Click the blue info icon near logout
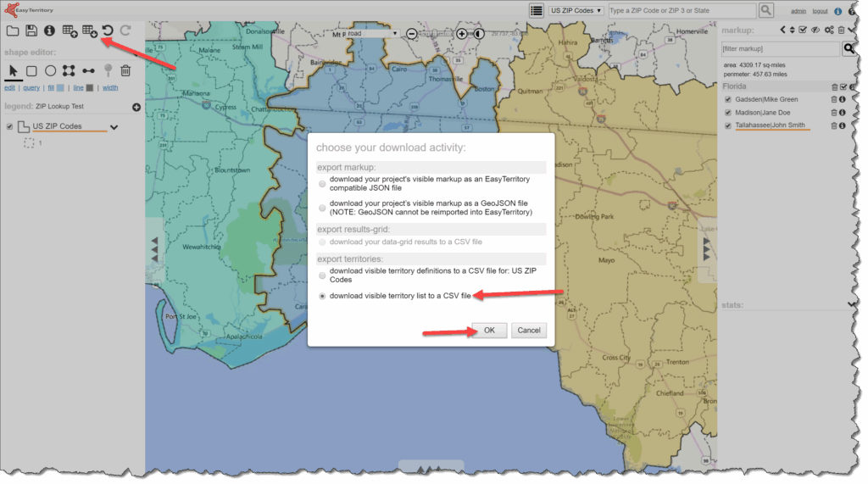The height and width of the screenshot is (484, 868). pos(837,11)
